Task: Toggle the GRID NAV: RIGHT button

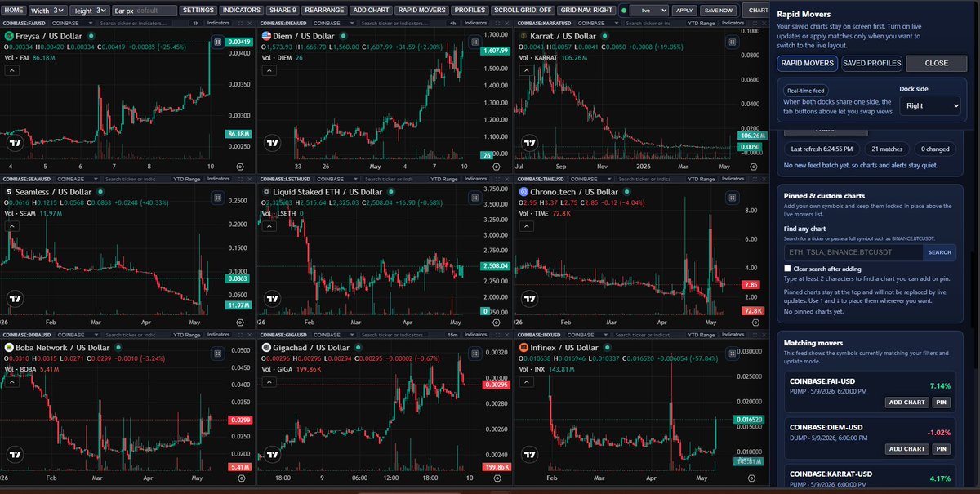Action: (586, 10)
